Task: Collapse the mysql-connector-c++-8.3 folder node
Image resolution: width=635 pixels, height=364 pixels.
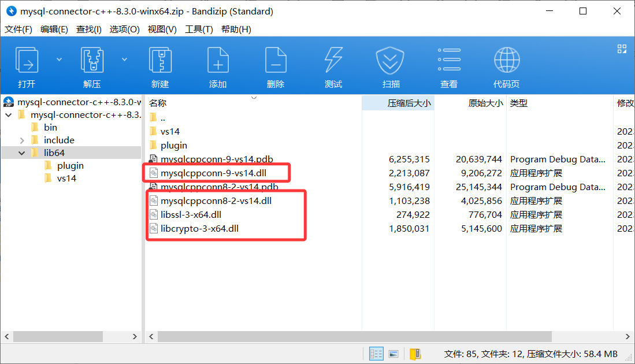Action: (8, 115)
